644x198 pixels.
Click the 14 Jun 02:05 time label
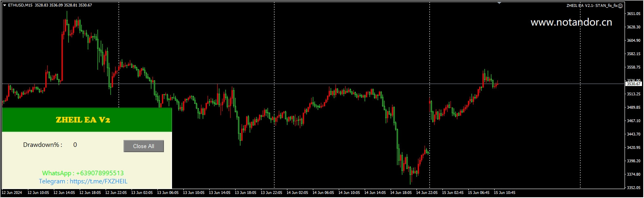pyautogui.click(x=297, y=193)
